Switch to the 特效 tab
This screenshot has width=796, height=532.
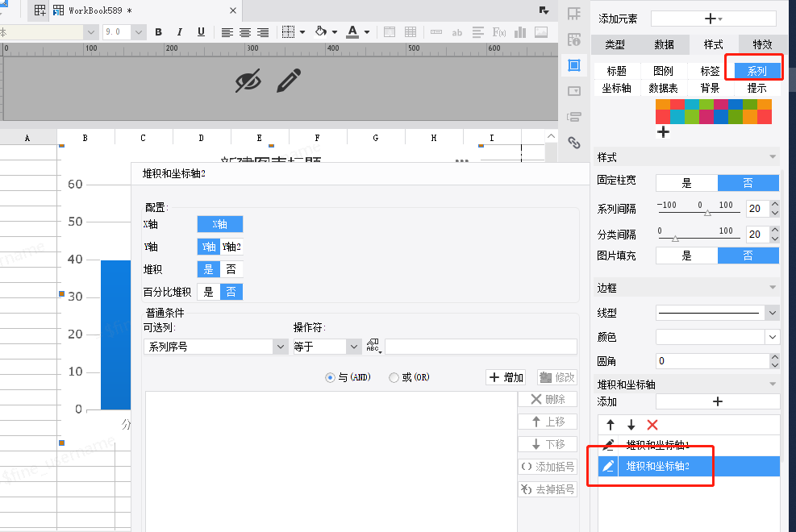click(x=762, y=44)
